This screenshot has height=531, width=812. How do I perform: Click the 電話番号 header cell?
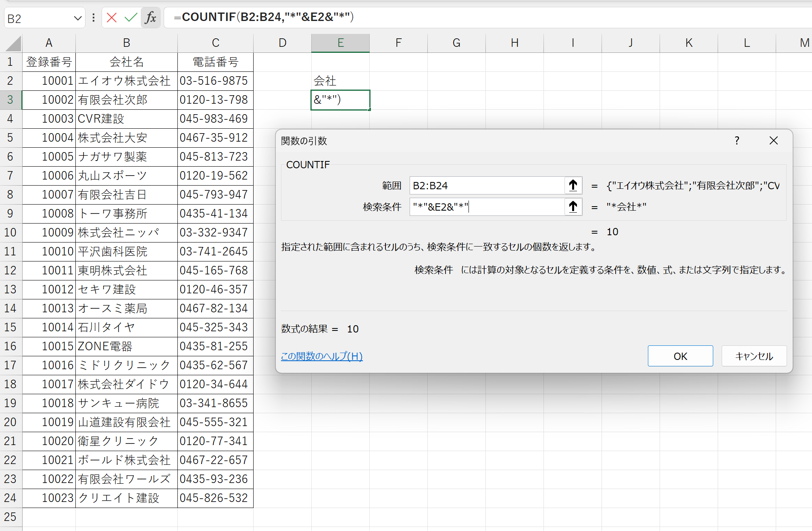pos(216,62)
